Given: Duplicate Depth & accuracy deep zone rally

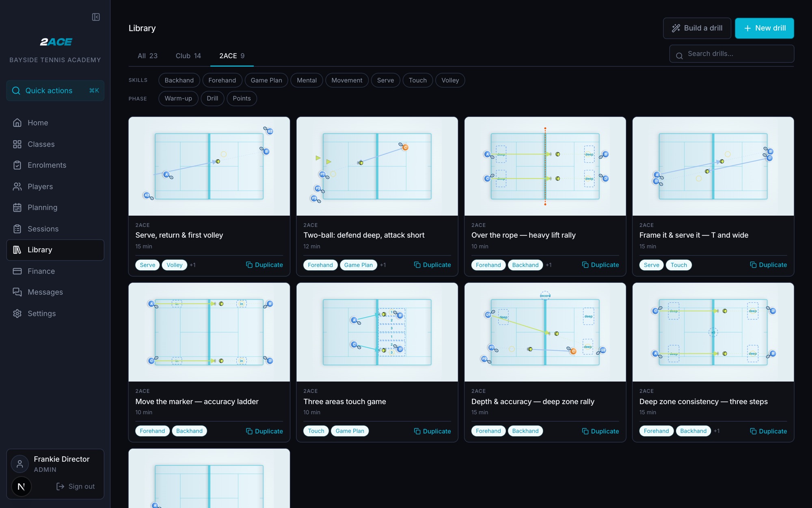Looking at the screenshot, I should pos(600,431).
